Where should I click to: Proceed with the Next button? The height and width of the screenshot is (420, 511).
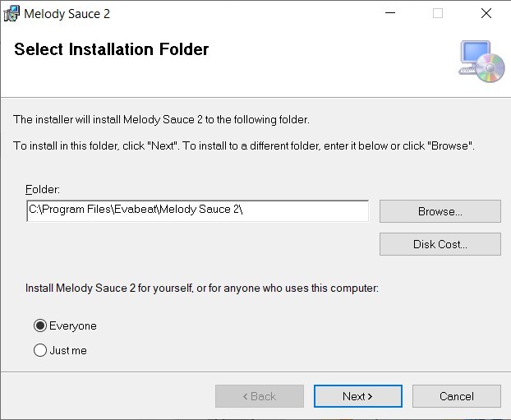[x=357, y=396]
